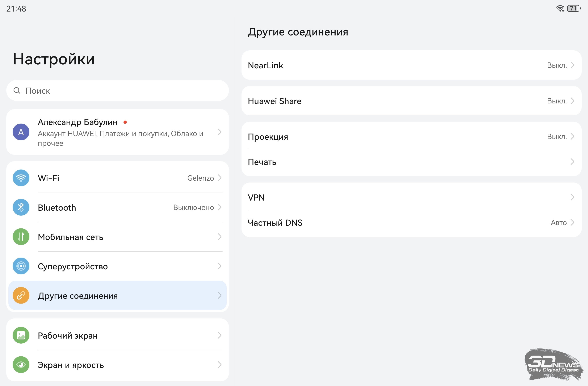Tap the Wi-Fi settings icon
Image resolution: width=588 pixels, height=386 pixels.
point(21,178)
